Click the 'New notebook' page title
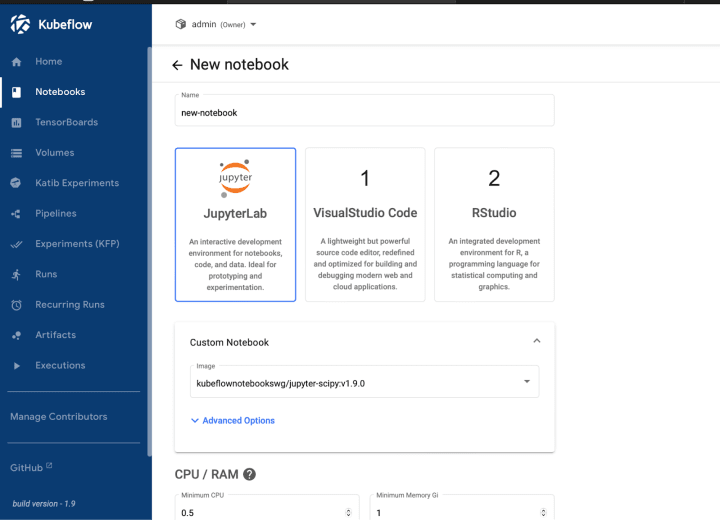This screenshot has width=720, height=520. coord(239,65)
